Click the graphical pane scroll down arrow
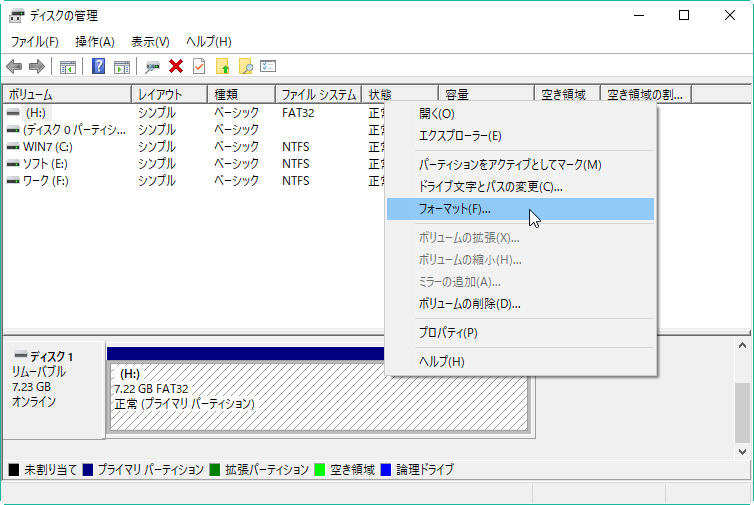754x505 pixels. point(742,452)
